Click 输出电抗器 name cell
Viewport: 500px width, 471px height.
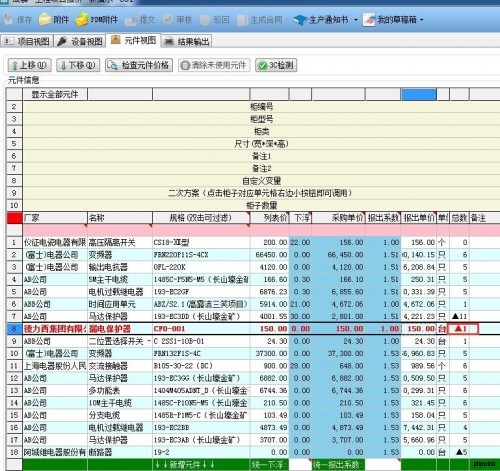pos(120,267)
